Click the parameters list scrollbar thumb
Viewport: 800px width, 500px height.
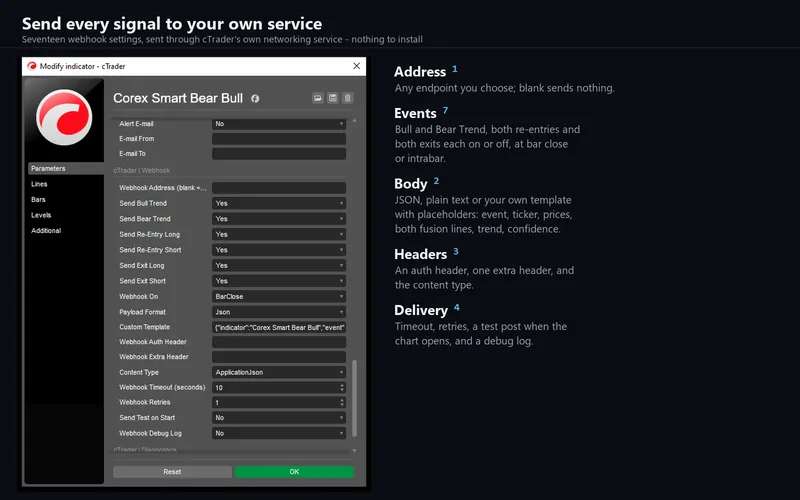pyautogui.click(x=354, y=398)
